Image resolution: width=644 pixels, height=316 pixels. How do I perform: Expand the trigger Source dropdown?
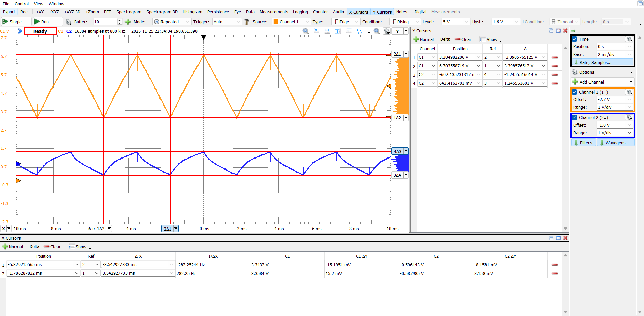pos(291,22)
